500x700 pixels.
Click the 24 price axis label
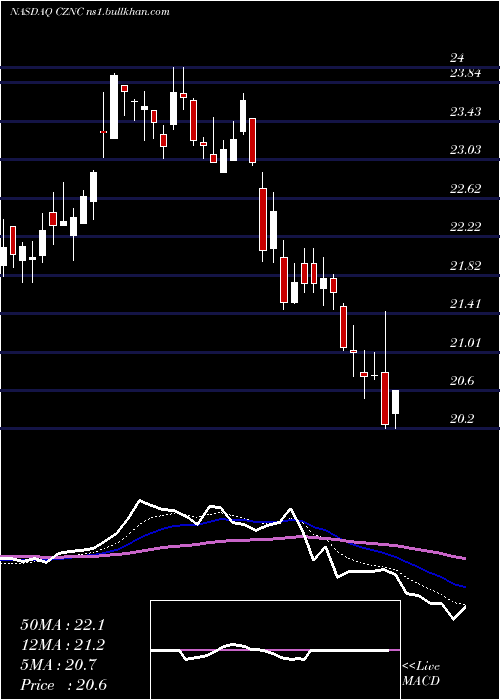pyautogui.click(x=457, y=58)
